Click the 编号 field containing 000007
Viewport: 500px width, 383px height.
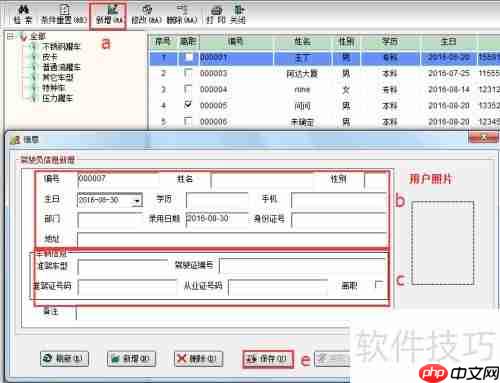118,179
